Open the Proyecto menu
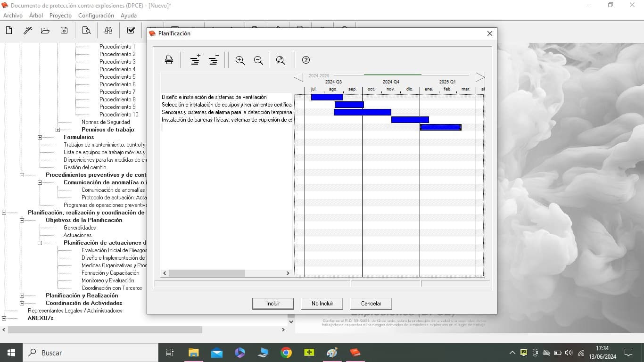644x362 pixels. coord(60,16)
